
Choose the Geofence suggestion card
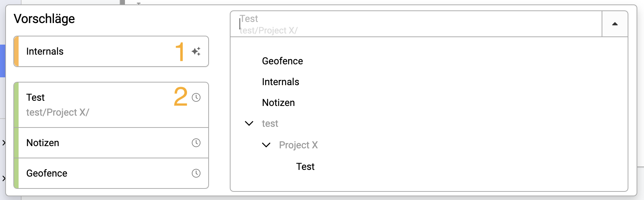tap(111, 173)
